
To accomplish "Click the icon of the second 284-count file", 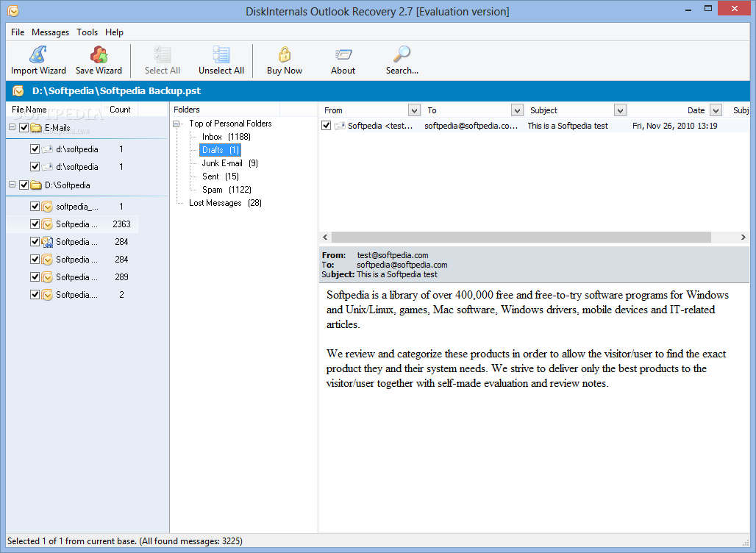I will [x=47, y=260].
